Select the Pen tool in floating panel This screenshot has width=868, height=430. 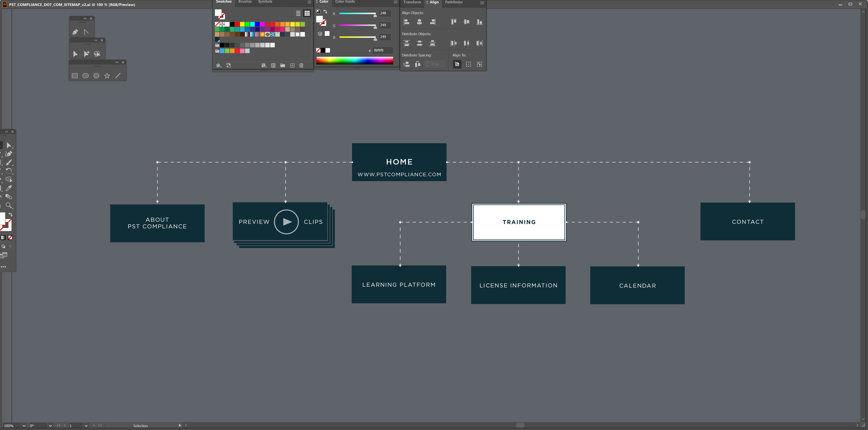75,32
